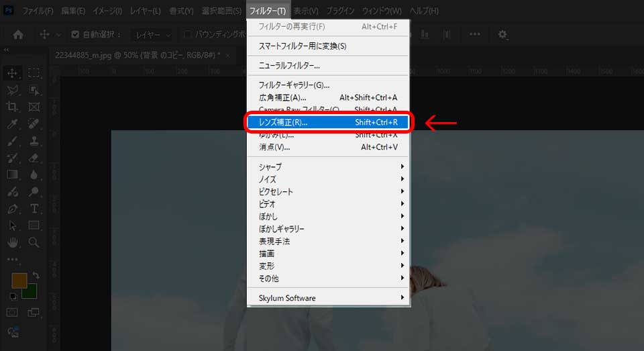
Task: Select the Dodge tool
Action: click(x=34, y=191)
